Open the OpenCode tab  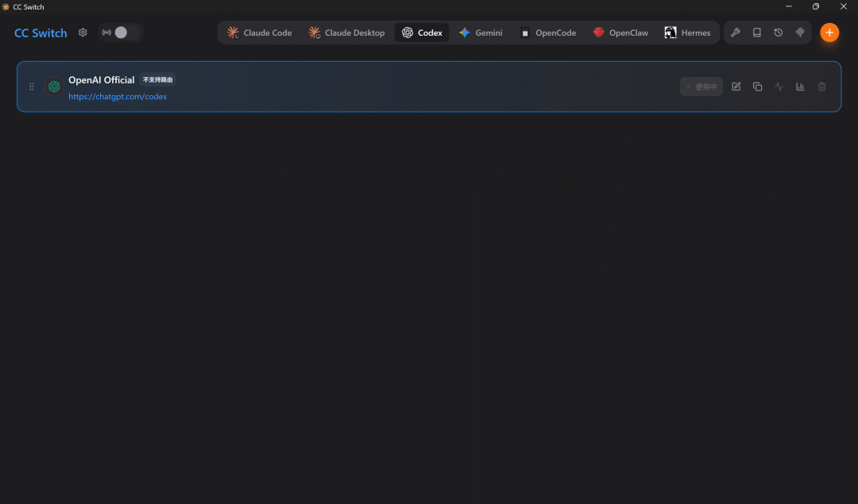547,33
